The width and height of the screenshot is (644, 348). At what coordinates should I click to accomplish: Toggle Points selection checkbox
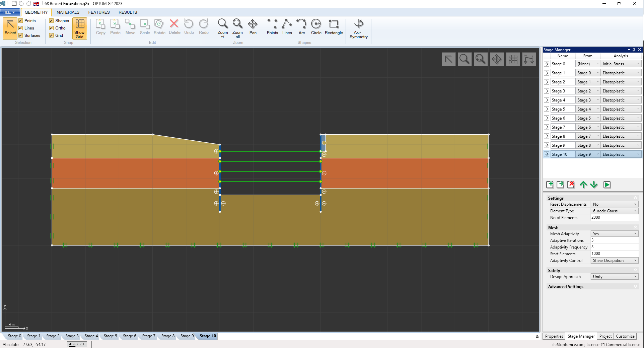pyautogui.click(x=21, y=21)
